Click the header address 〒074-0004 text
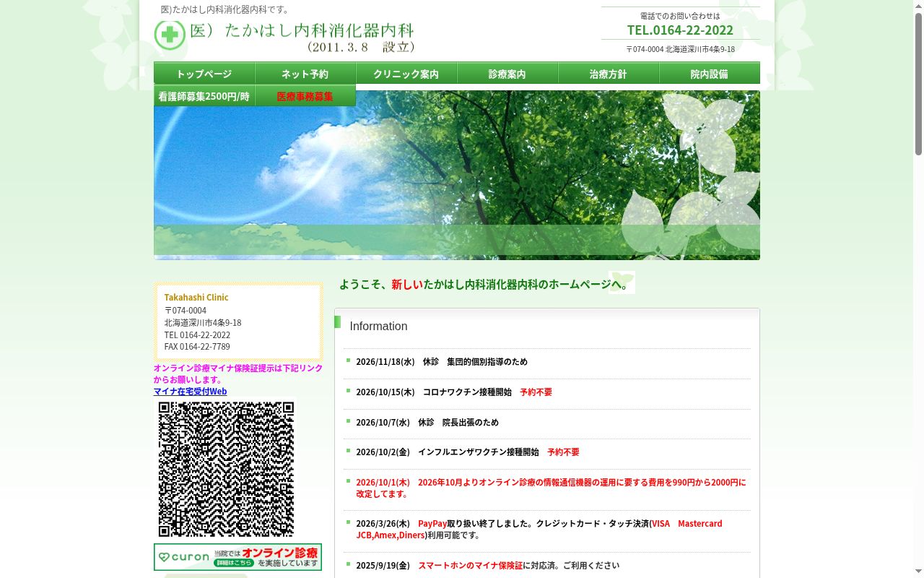The image size is (924, 578). (680, 49)
